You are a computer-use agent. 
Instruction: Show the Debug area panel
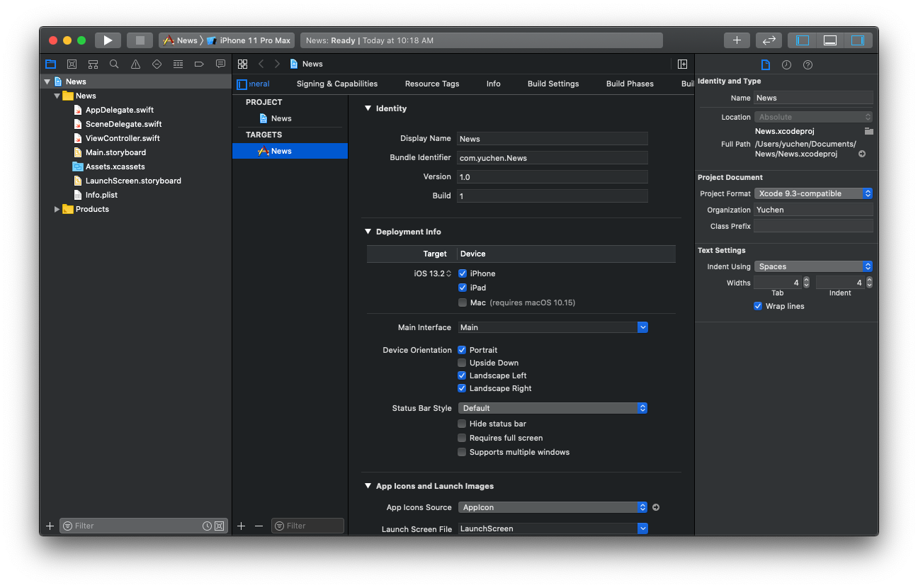[x=829, y=40]
